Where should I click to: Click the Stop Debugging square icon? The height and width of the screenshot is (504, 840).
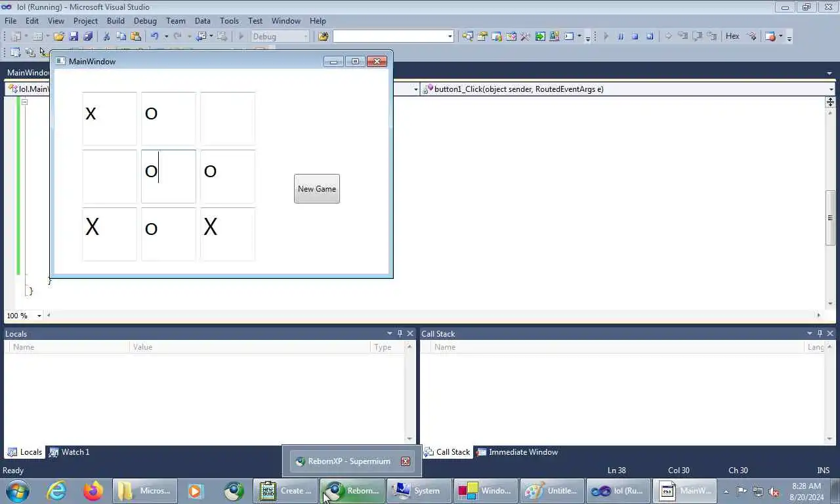tap(635, 37)
